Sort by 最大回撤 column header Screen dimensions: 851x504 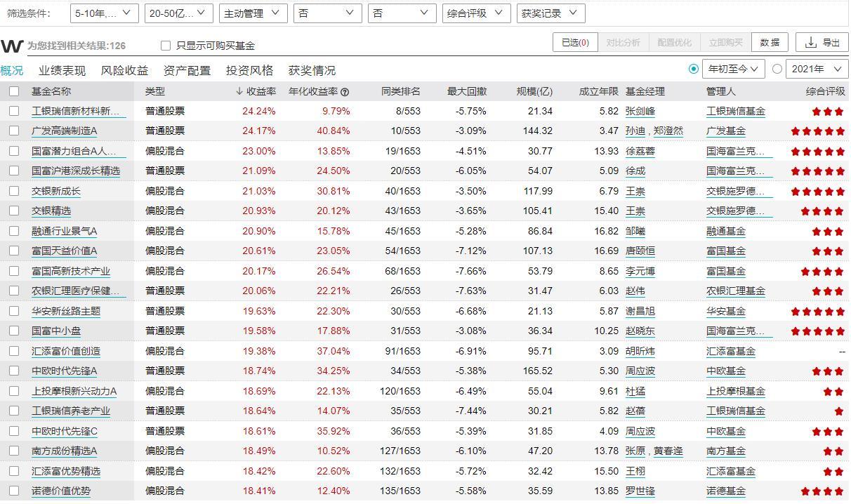point(467,91)
